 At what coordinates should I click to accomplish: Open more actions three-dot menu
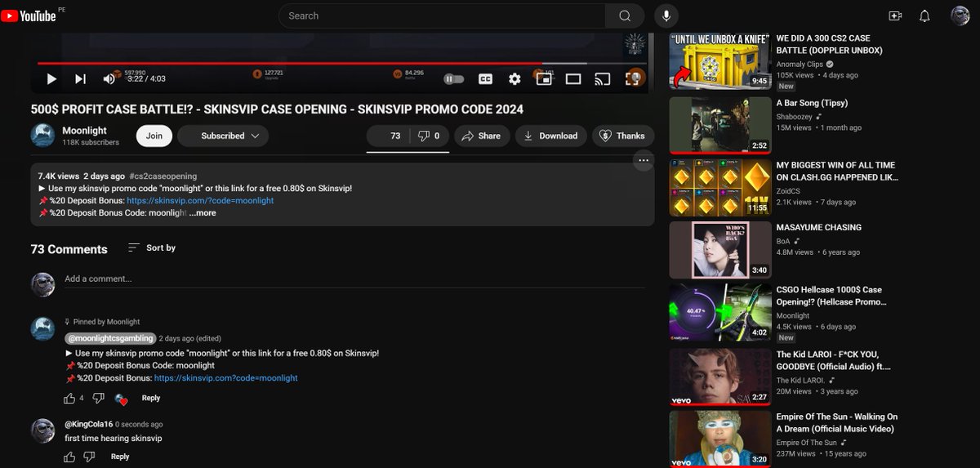(x=644, y=161)
